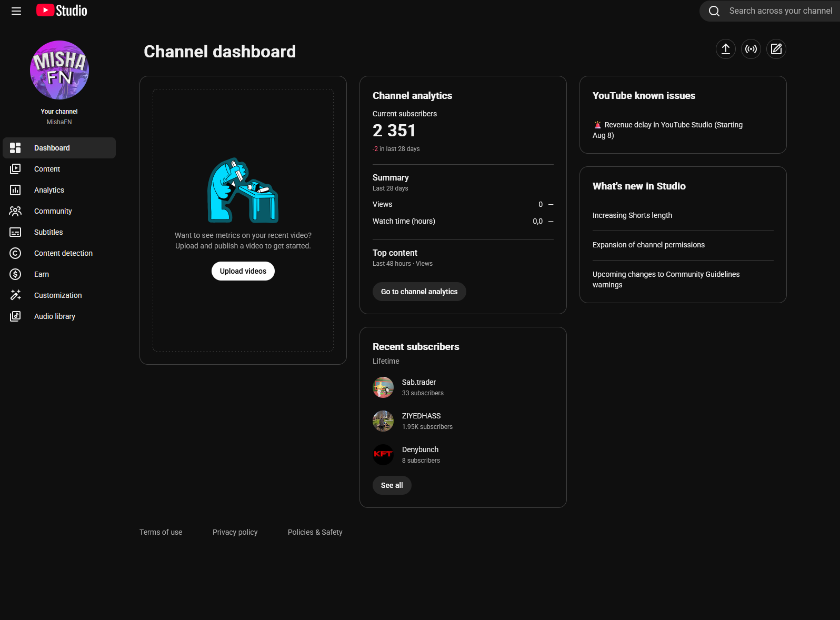Click the Customization magic wand icon
The width and height of the screenshot is (840, 620).
[x=15, y=295]
